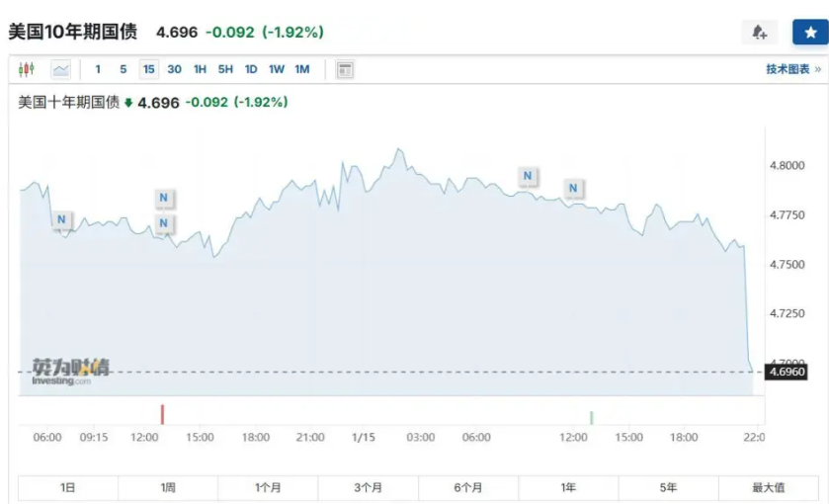Select the 1-minute interval
Viewport: 829px width, 504px height.
pos(98,69)
